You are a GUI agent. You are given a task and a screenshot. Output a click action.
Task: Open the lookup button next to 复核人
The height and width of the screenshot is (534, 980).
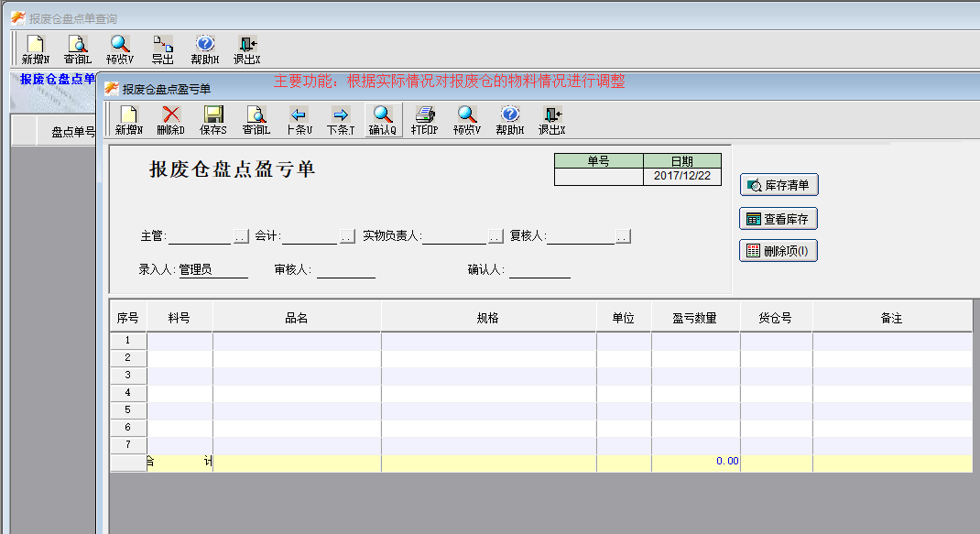[623, 236]
